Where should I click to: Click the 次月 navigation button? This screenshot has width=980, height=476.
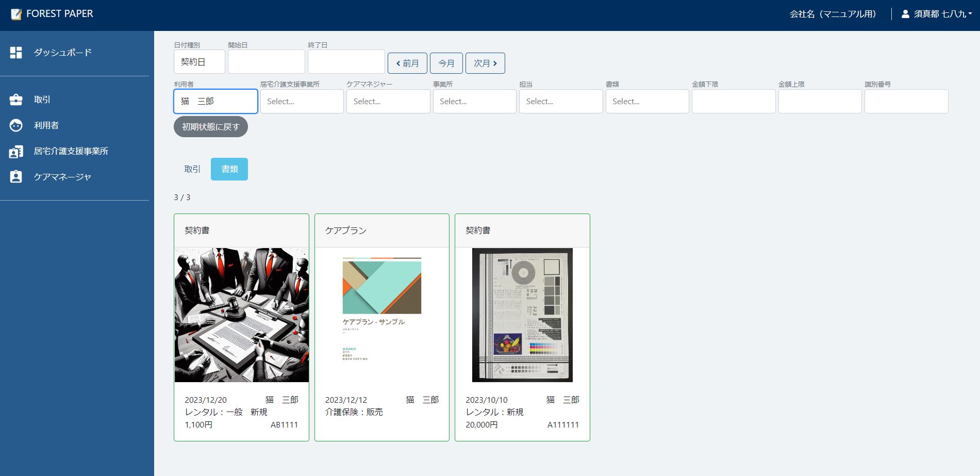pos(485,63)
